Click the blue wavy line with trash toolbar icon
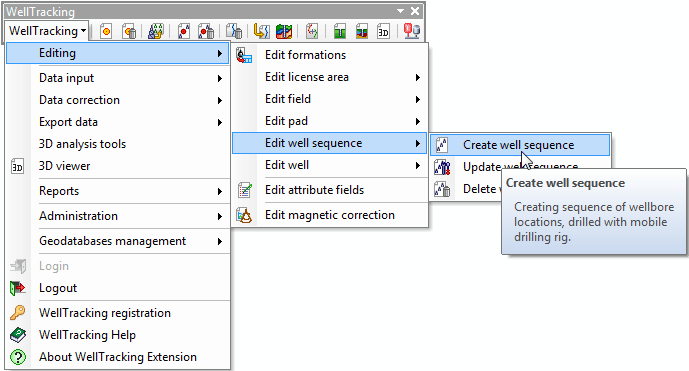Viewport: 689px width, 371px height. [x=234, y=31]
